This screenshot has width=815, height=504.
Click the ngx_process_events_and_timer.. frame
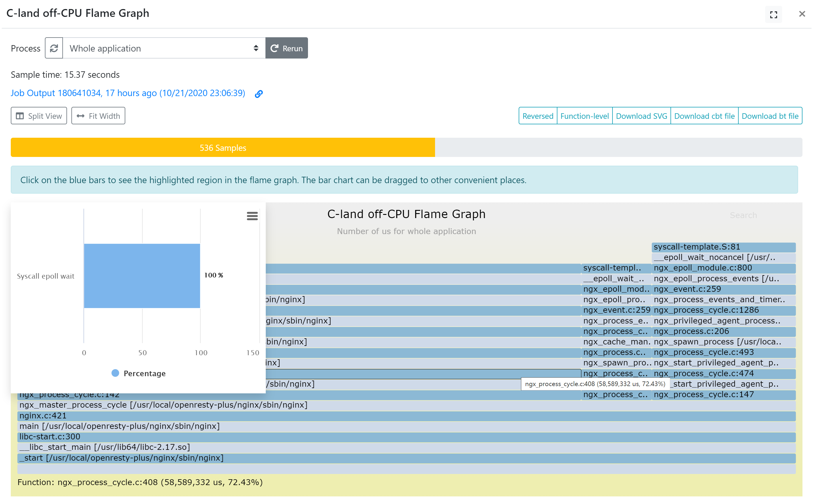tap(723, 300)
